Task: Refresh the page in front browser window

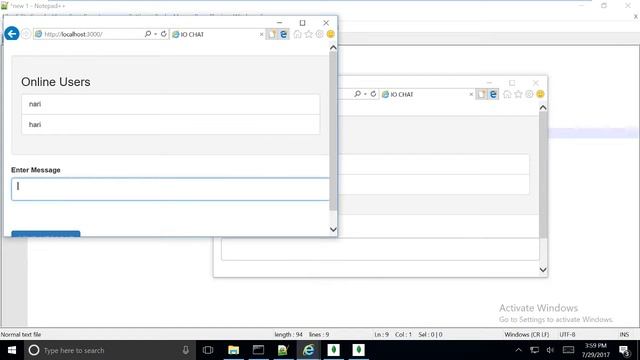Action: [164, 34]
